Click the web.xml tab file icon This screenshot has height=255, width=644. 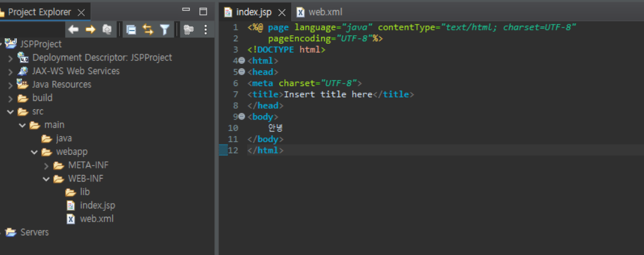[x=301, y=13]
